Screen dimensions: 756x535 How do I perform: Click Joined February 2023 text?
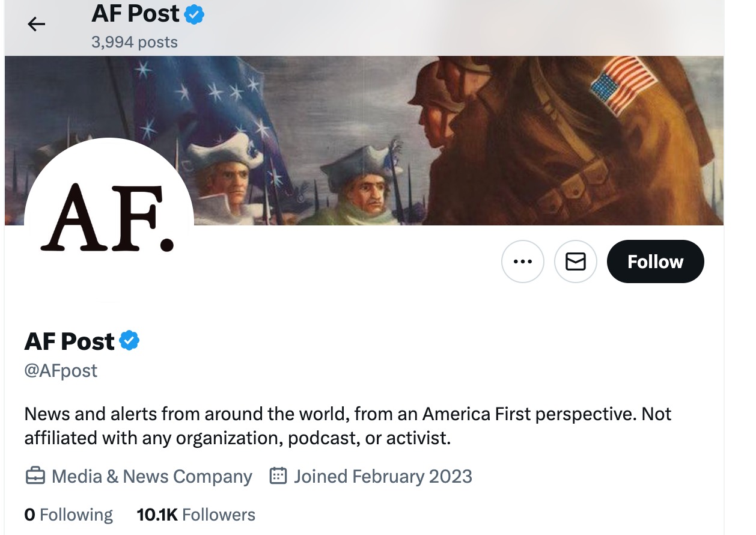(382, 475)
